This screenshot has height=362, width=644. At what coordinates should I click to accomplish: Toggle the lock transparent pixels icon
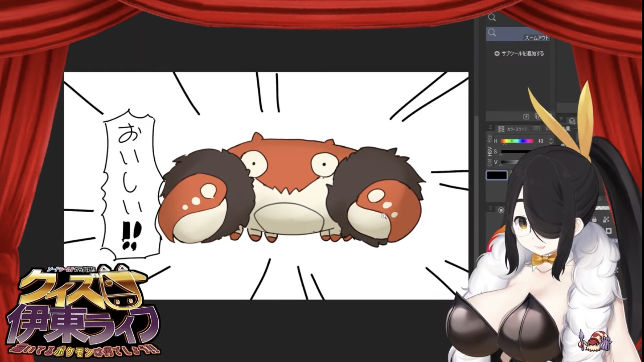[x=606, y=219]
